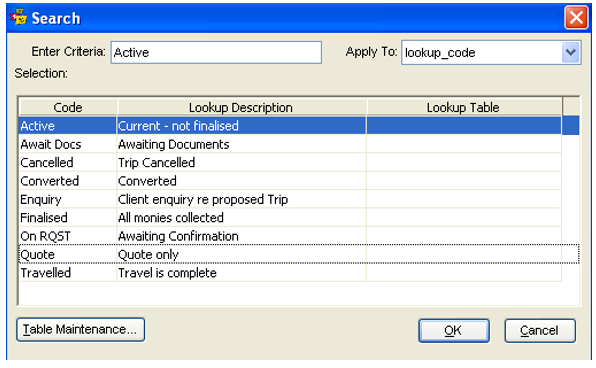Screen dimensions: 596x368
Task: Click the Enter Criteria input field
Action: (216, 52)
